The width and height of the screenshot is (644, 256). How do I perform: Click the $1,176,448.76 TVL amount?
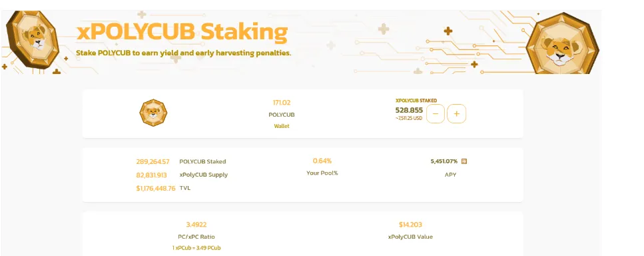[x=156, y=188]
